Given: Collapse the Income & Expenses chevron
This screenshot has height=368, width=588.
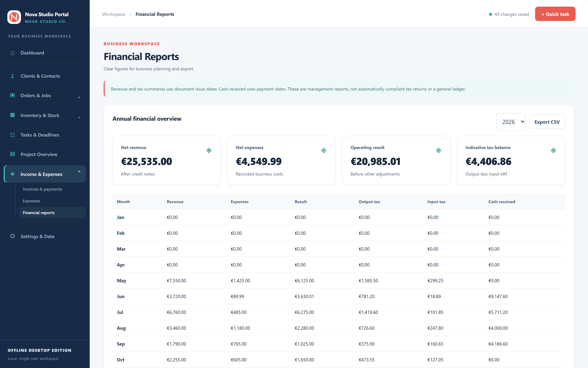Looking at the screenshot, I should point(79,172).
